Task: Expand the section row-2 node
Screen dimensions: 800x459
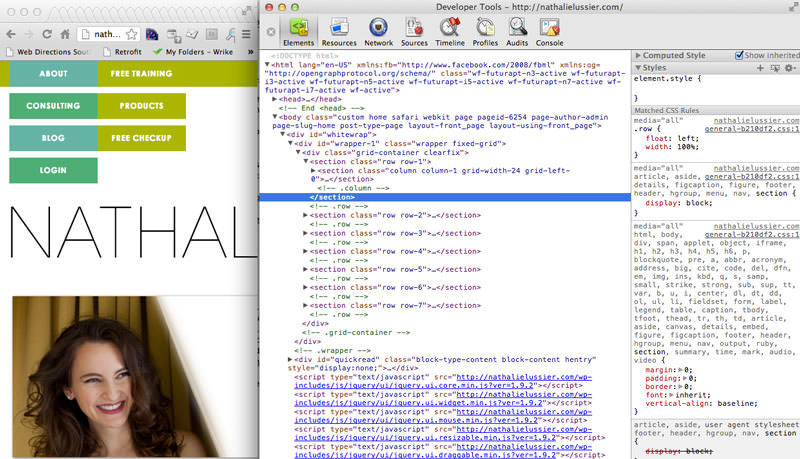Action: pyautogui.click(x=305, y=215)
